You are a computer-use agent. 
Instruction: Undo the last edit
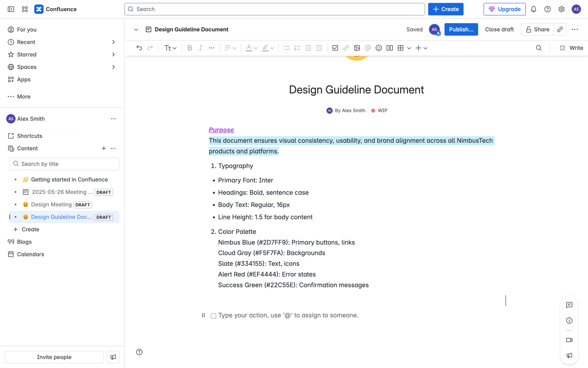(x=139, y=48)
